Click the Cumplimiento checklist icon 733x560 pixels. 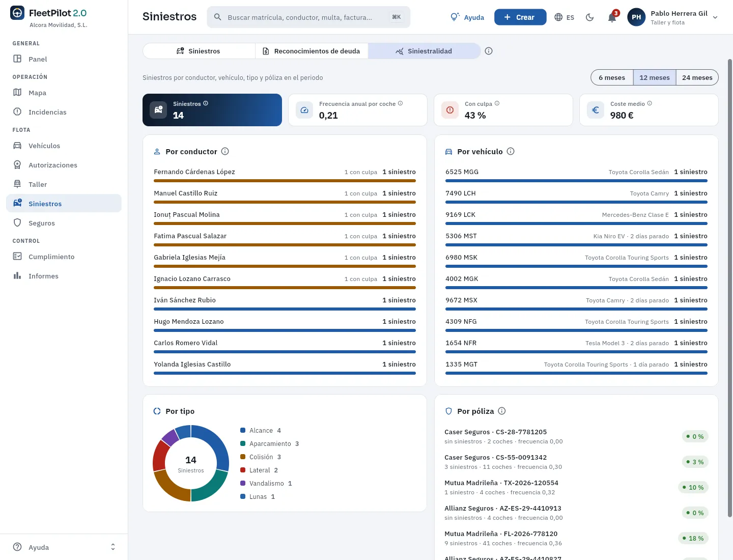[17, 257]
